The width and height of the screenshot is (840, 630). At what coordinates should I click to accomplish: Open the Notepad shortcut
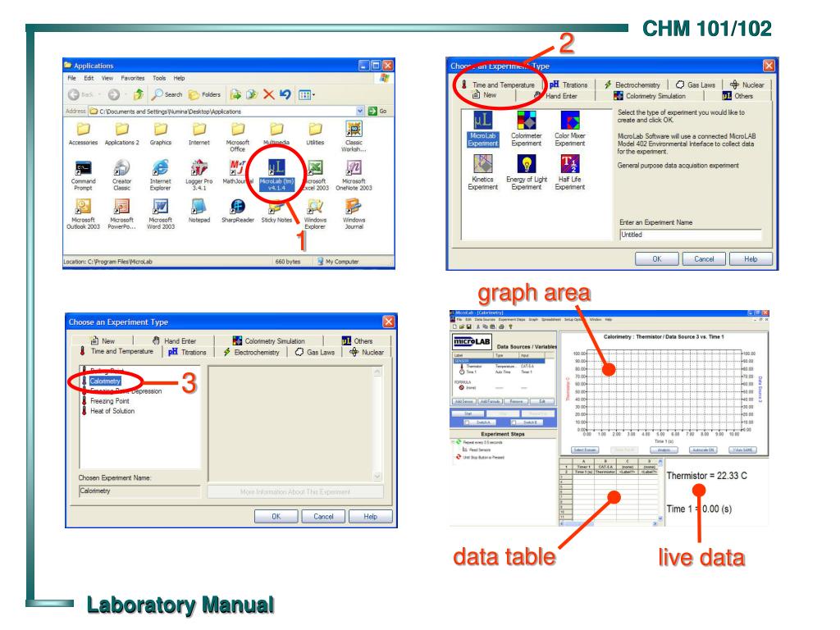(x=199, y=211)
